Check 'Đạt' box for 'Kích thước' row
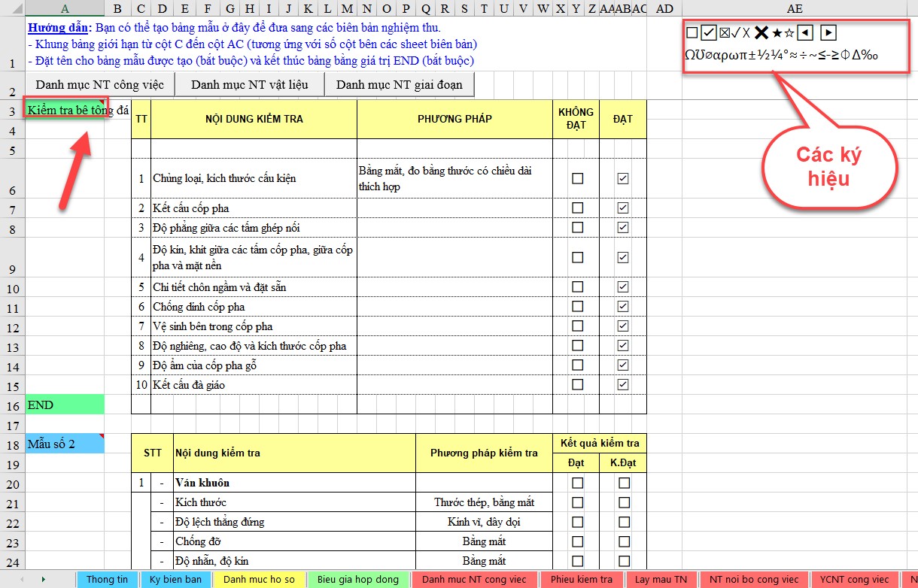The height and width of the screenshot is (588, 918). 577,502
